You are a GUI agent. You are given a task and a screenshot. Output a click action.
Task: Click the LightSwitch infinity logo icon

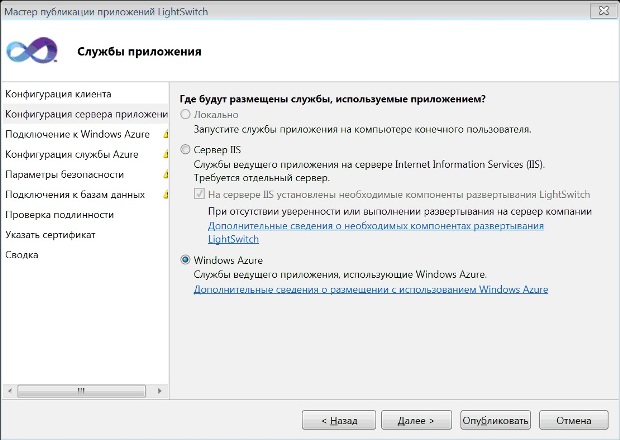(32, 50)
